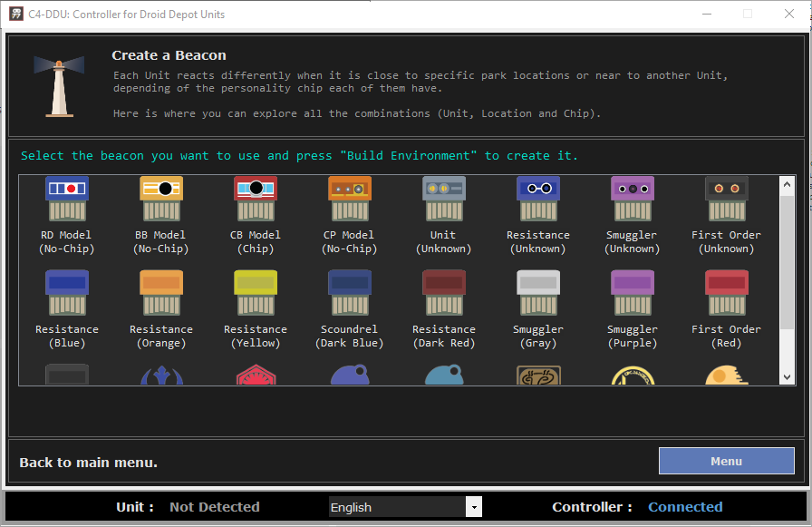Viewport: 812px width, 527px height.
Task: Choose the Resistance (Orange) chip beacon
Action: point(161,310)
